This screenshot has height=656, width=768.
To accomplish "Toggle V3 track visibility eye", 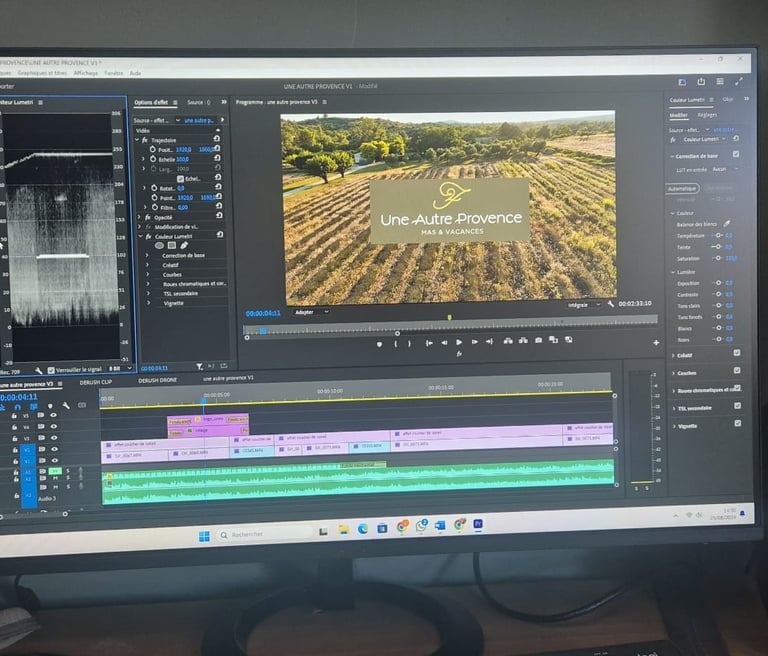I will [54, 438].
